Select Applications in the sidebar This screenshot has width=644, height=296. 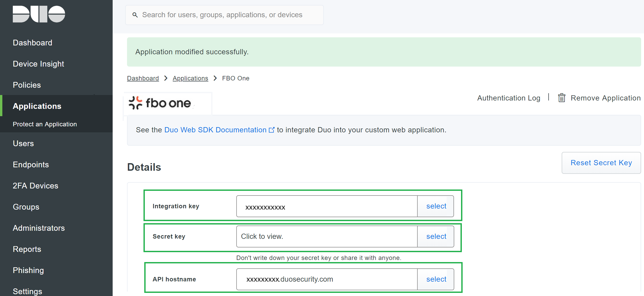(x=37, y=106)
